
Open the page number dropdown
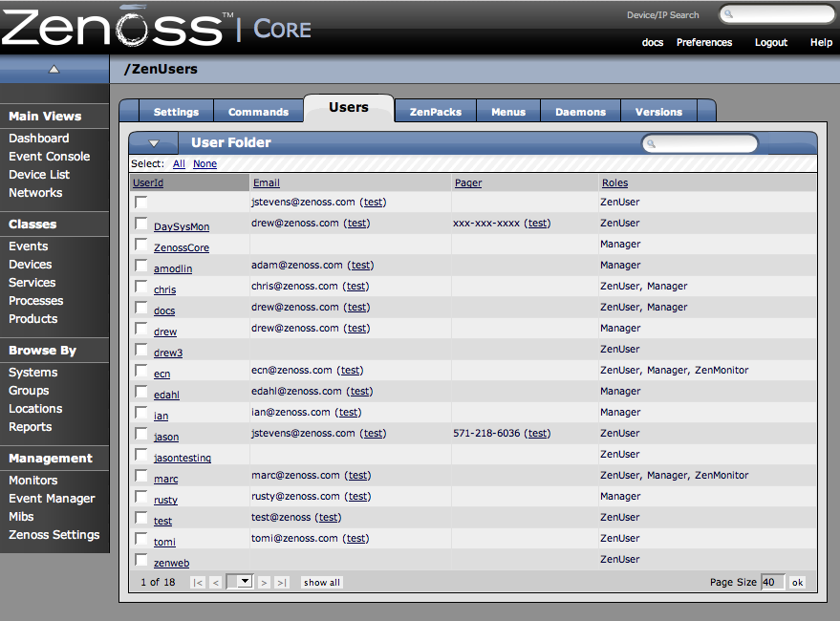point(240,581)
